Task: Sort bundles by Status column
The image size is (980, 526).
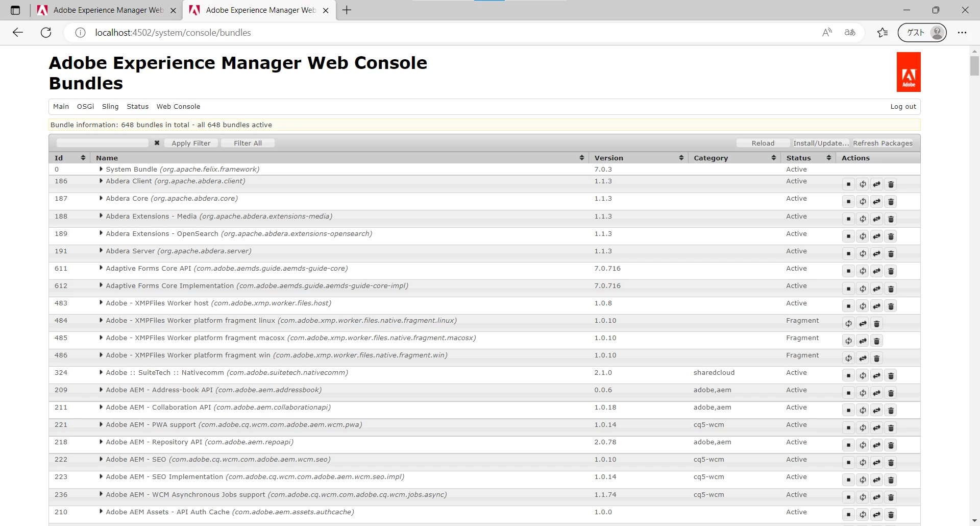Action: (x=808, y=158)
